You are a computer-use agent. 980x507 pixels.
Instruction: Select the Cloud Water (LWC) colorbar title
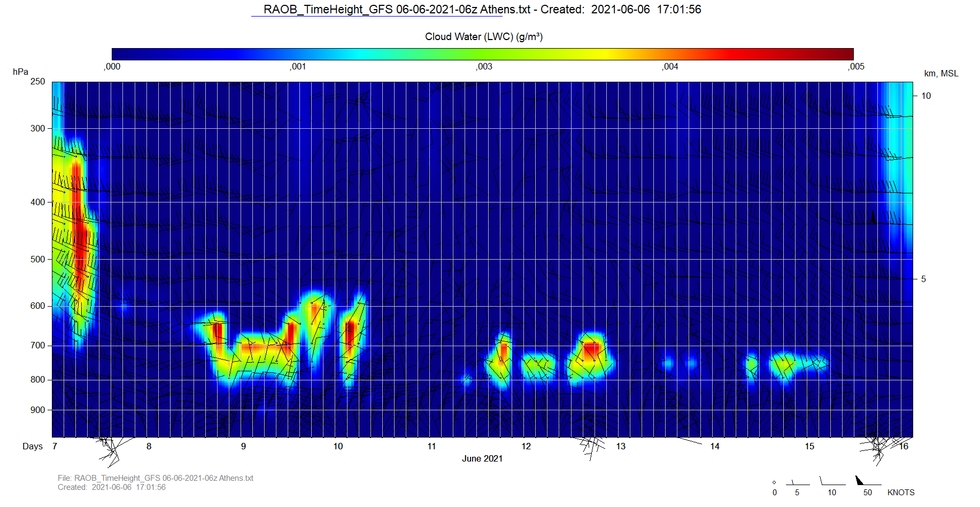point(483,37)
